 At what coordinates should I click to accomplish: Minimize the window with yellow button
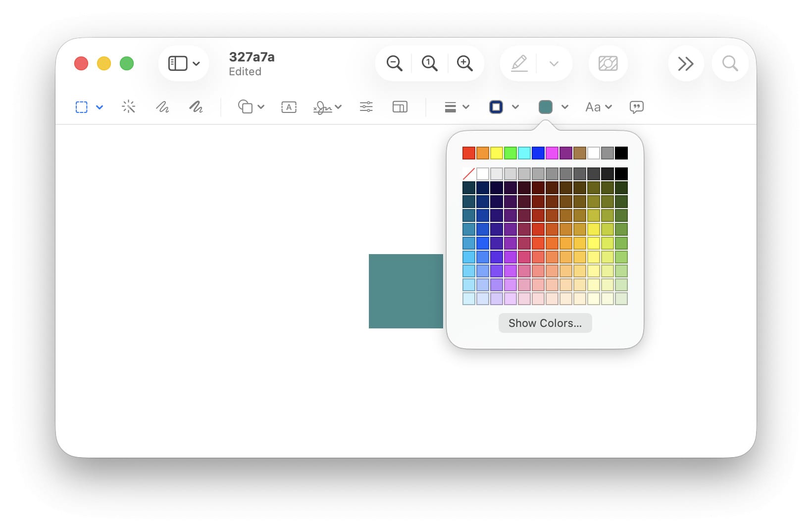(x=104, y=63)
